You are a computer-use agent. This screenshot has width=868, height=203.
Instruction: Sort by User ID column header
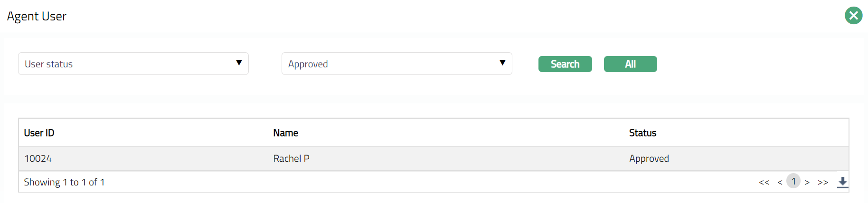pyautogui.click(x=39, y=133)
